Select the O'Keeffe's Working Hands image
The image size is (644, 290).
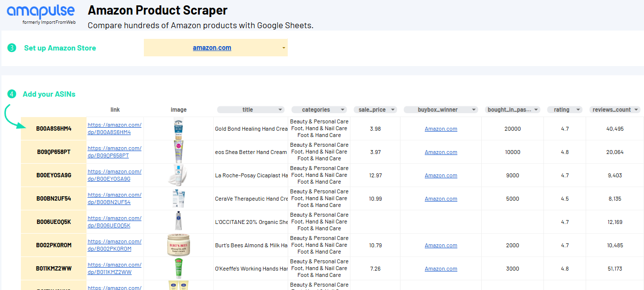[178, 269]
